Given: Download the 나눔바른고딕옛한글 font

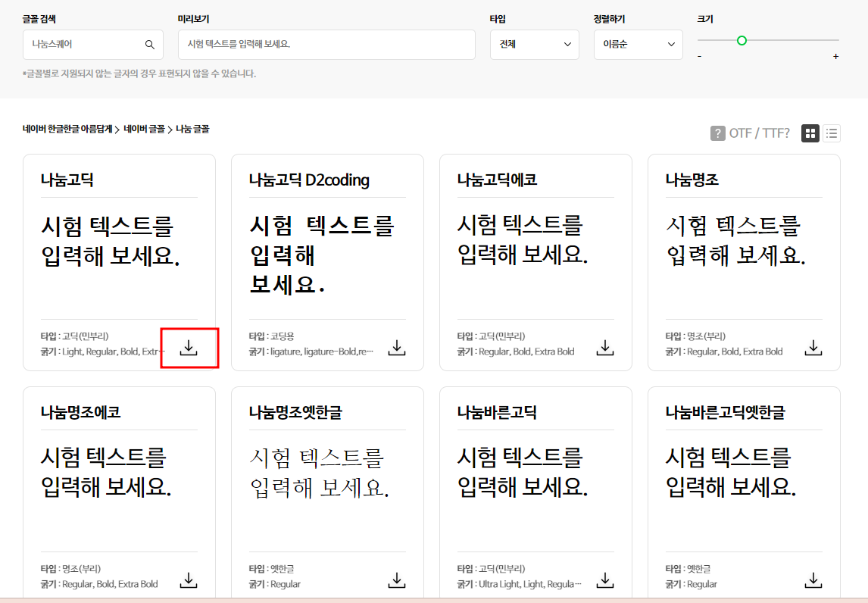Looking at the screenshot, I should [x=813, y=580].
